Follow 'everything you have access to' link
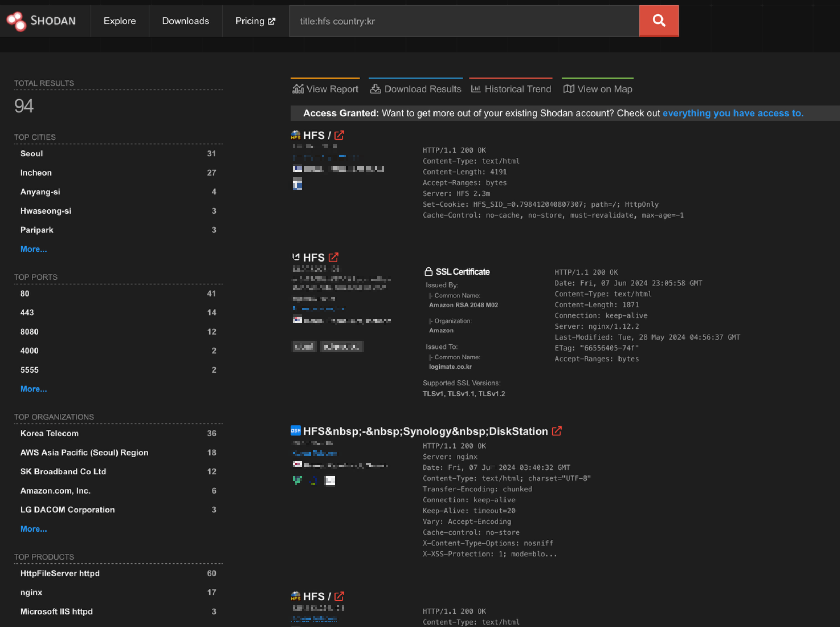 [x=733, y=113]
